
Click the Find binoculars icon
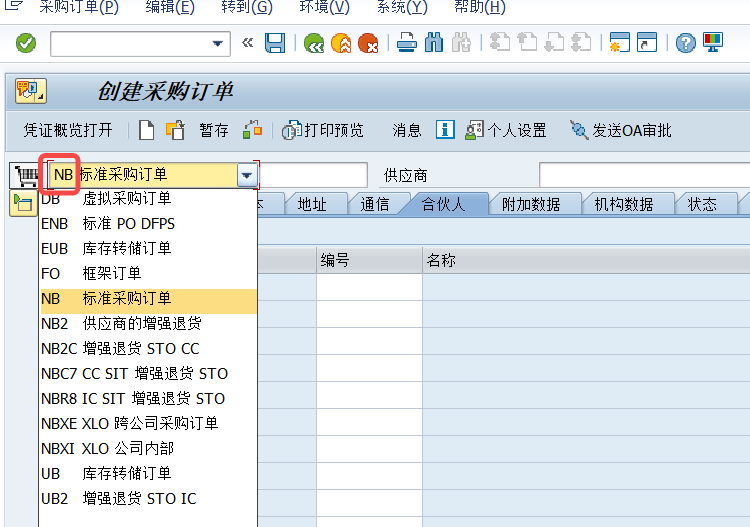point(434,44)
